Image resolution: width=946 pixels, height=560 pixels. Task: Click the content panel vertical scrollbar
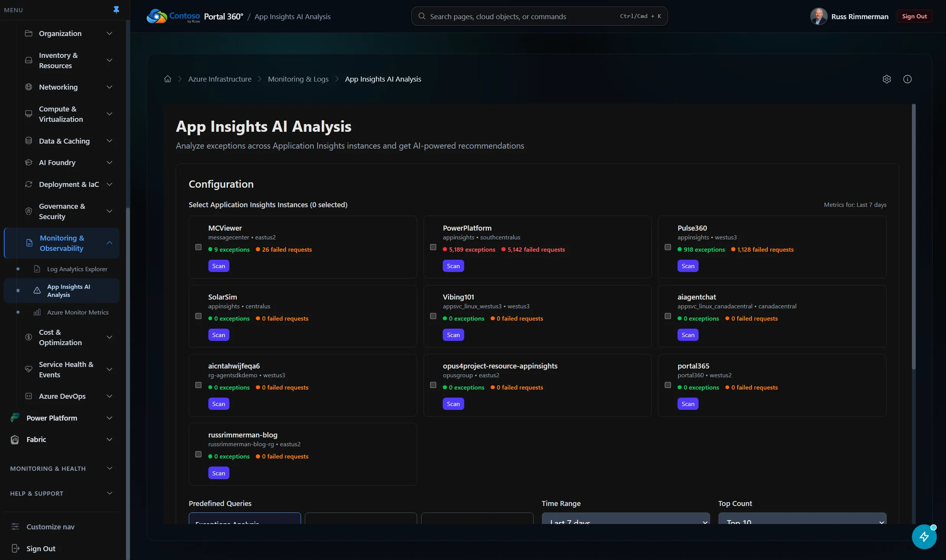pyautogui.click(x=914, y=237)
